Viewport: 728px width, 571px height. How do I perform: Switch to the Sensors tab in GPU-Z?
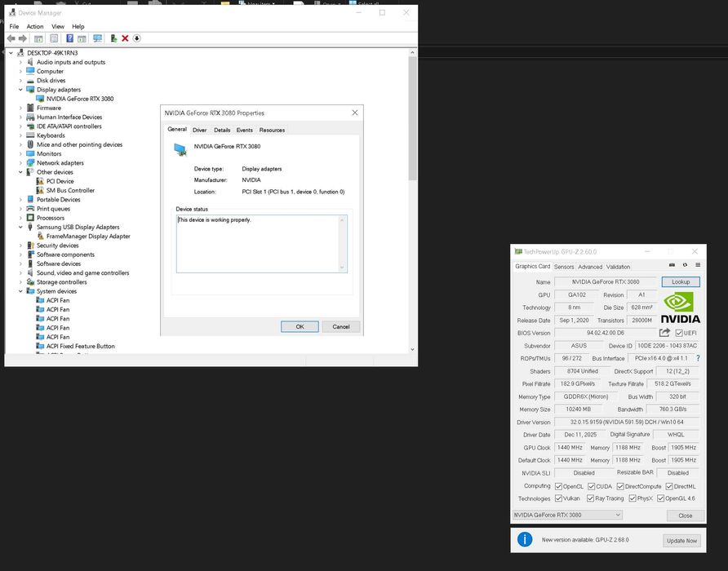pyautogui.click(x=564, y=267)
